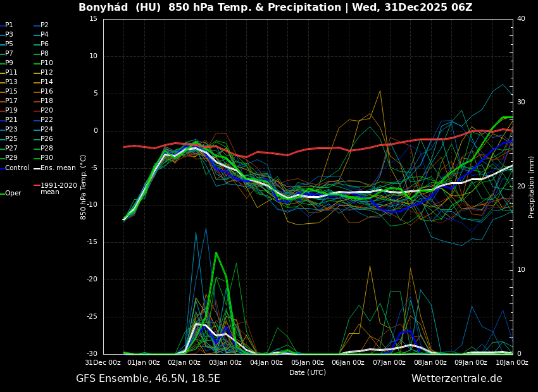Click the Wetterzentrale.de source label
The width and height of the screenshot is (538, 392).
[456, 379]
